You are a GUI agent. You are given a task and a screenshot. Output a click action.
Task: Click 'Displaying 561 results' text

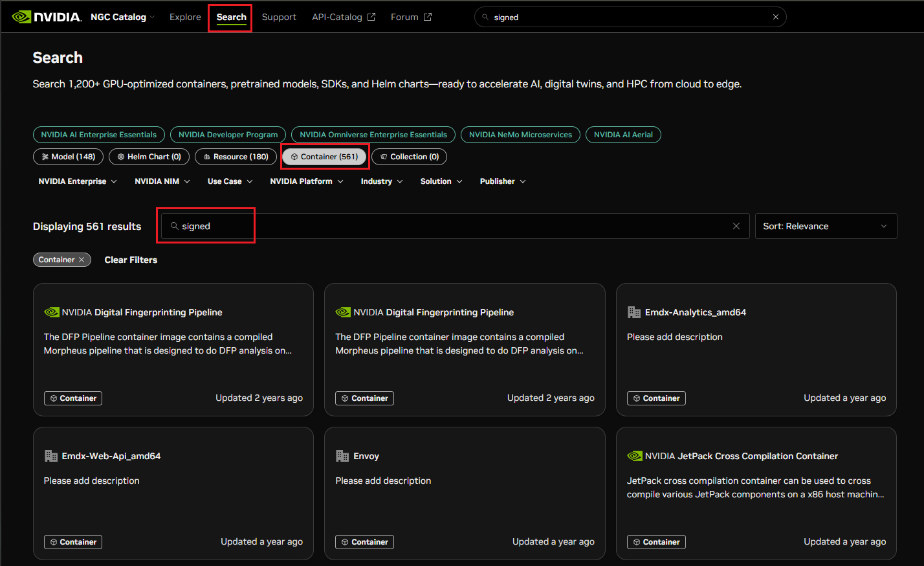(x=87, y=226)
